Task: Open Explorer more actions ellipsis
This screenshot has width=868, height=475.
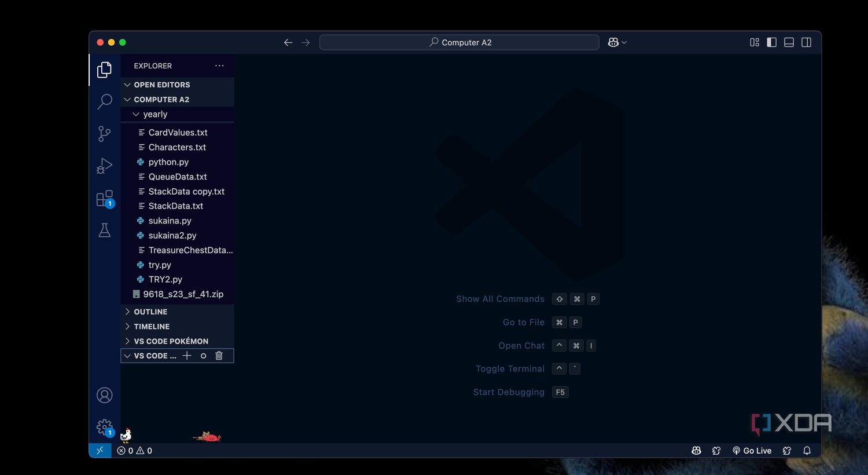Action: [219, 65]
